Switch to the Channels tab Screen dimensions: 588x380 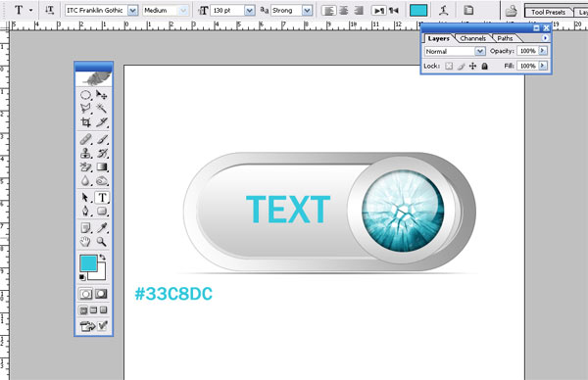[472, 38]
